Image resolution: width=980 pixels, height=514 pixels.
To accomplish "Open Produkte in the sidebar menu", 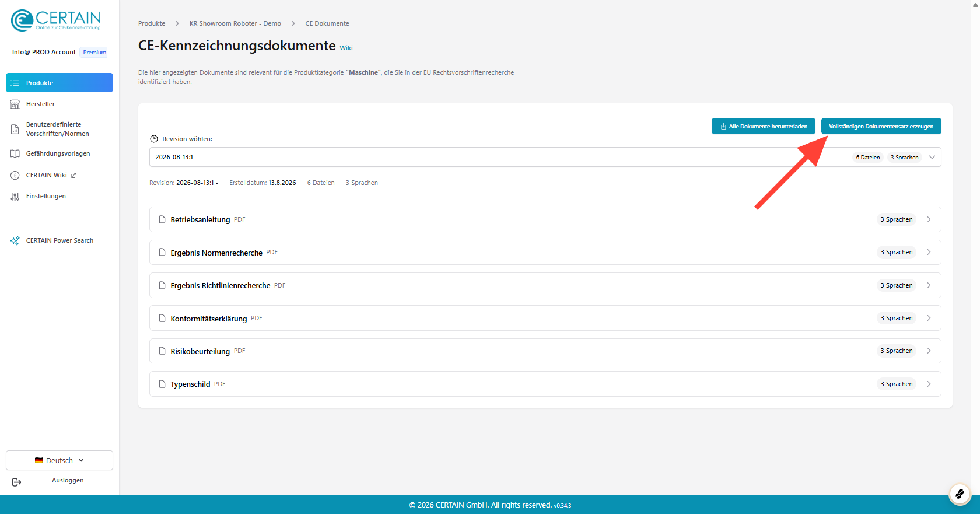I will pos(60,83).
